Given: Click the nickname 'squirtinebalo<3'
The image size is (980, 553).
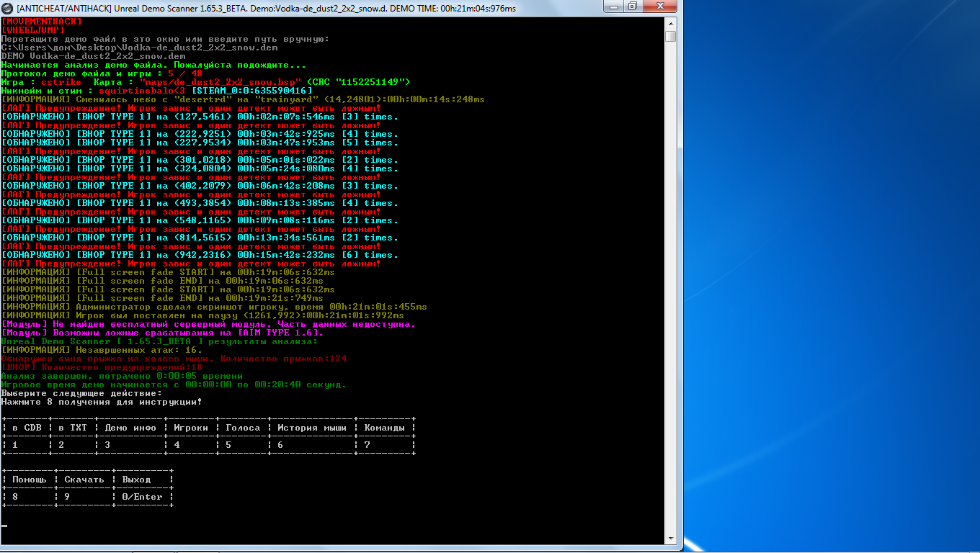Looking at the screenshot, I should pyautogui.click(x=143, y=91).
